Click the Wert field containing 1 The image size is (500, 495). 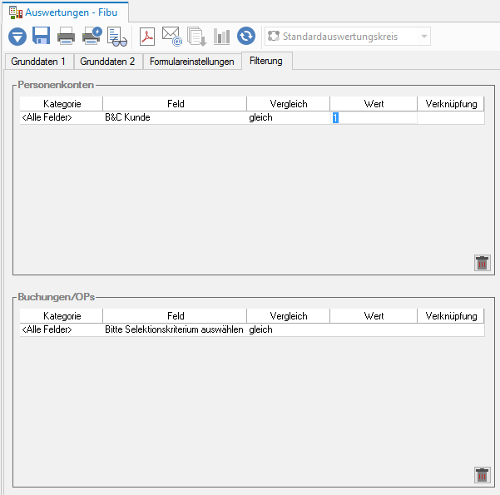[373, 118]
